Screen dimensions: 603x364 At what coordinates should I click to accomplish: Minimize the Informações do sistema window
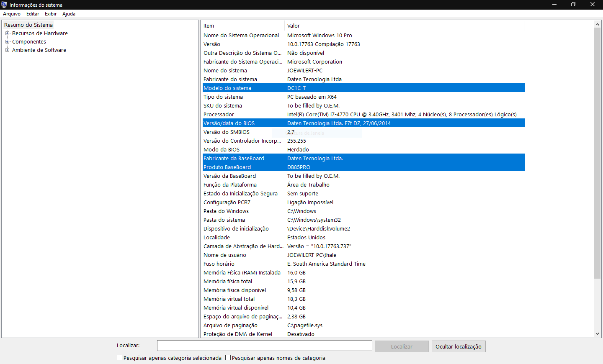[x=554, y=5]
